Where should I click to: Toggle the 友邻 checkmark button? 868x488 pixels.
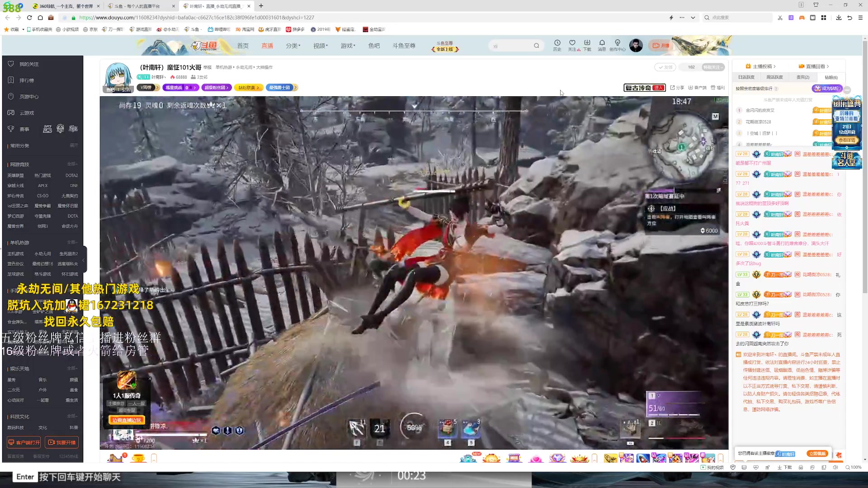(x=665, y=67)
